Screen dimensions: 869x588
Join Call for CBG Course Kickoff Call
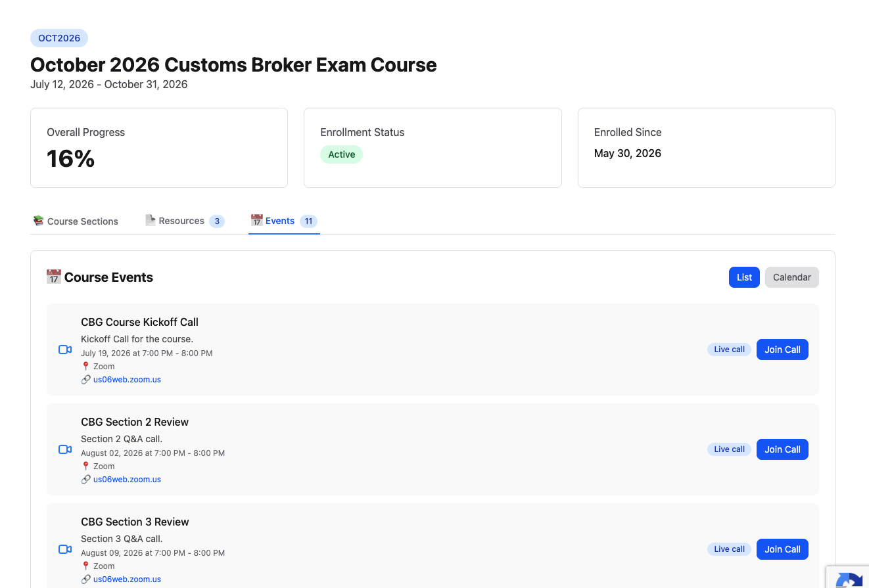pos(782,350)
